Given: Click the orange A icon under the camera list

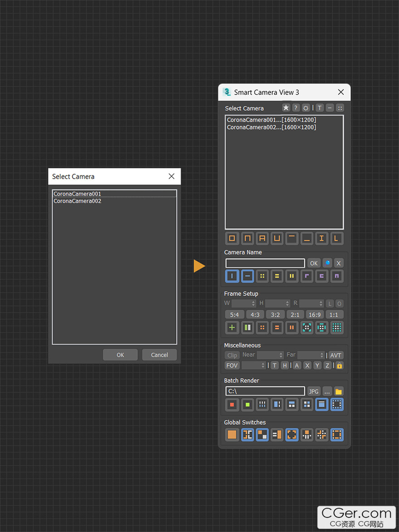Looking at the screenshot, I should [262, 238].
